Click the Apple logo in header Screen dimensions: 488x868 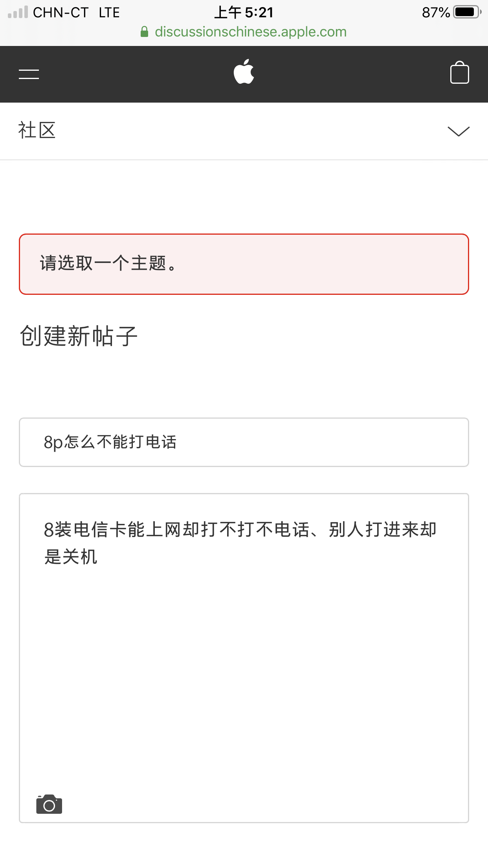244,72
